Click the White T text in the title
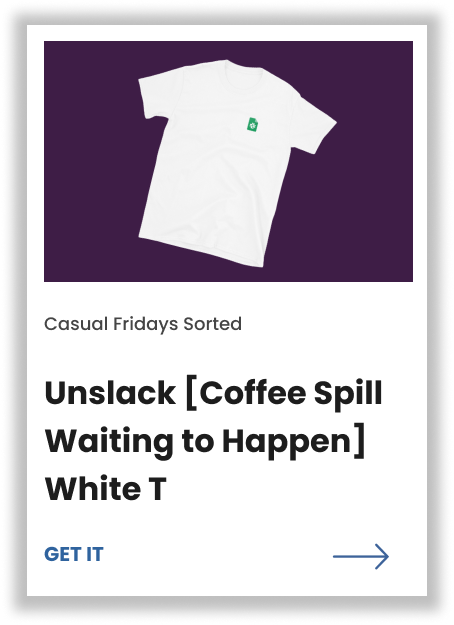Viewport: 454px width, 625px height. click(x=106, y=489)
